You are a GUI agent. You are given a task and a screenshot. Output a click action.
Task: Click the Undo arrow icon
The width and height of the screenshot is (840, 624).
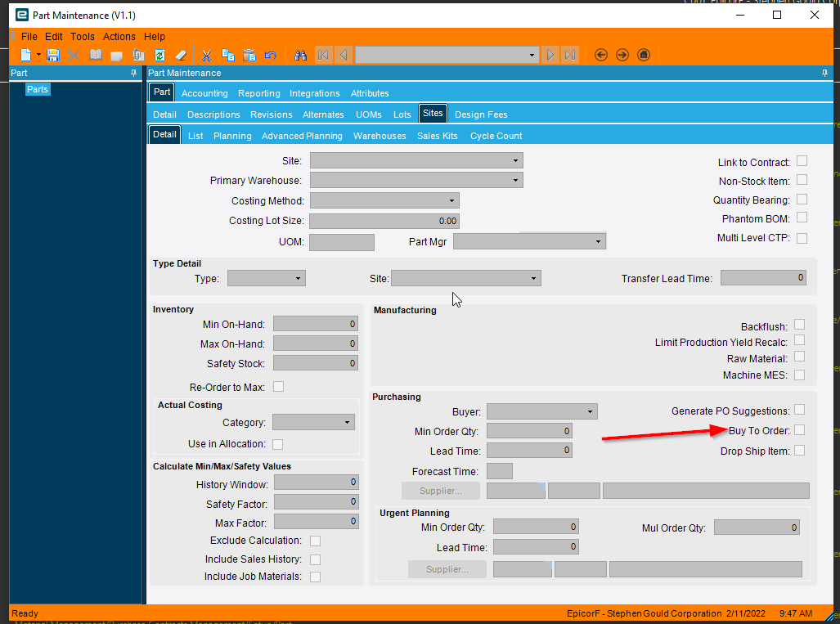click(271, 55)
